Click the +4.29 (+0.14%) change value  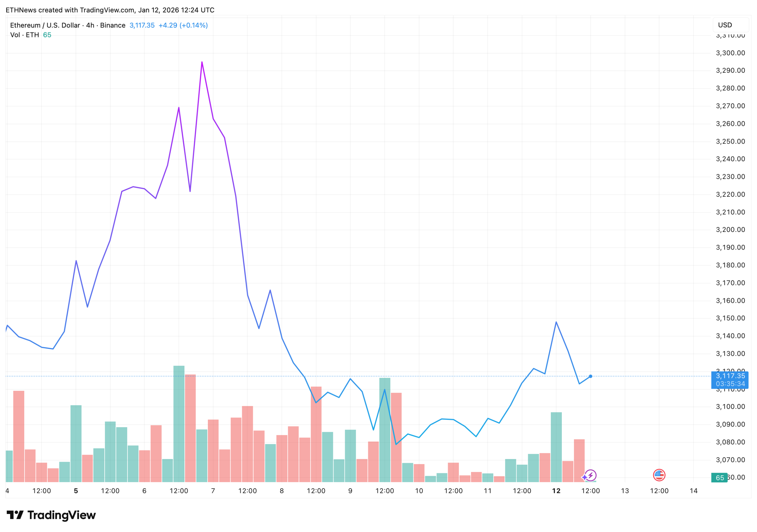tap(183, 25)
